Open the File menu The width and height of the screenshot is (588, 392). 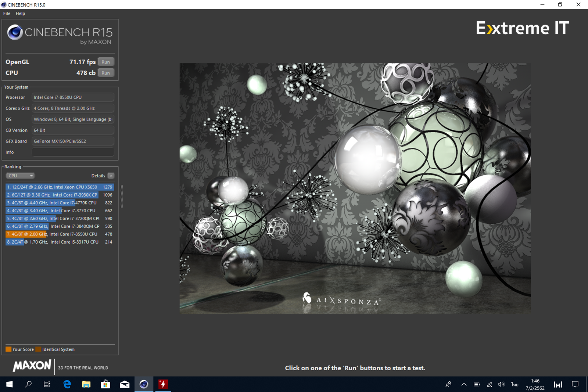[x=7, y=13]
